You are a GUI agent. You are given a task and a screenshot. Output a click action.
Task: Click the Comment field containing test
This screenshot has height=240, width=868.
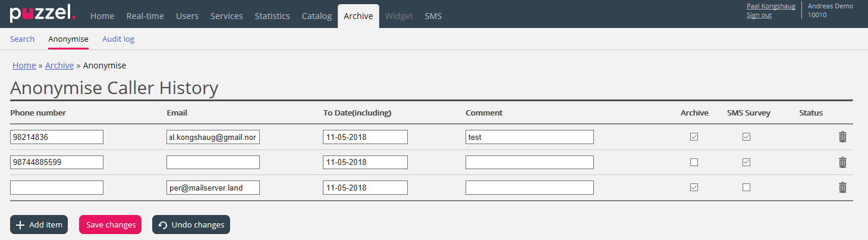coord(529,137)
